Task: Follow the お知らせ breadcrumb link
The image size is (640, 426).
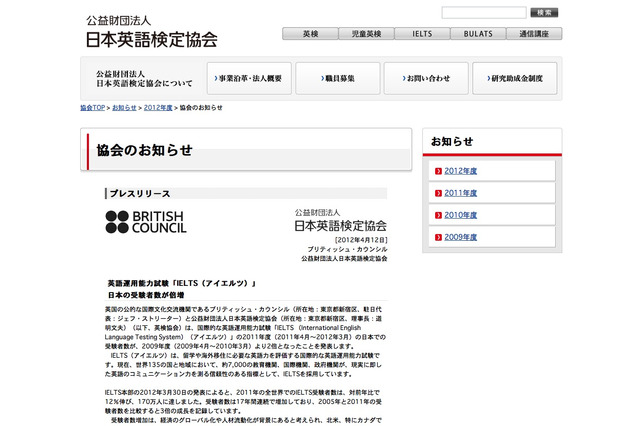Action: pos(124,108)
